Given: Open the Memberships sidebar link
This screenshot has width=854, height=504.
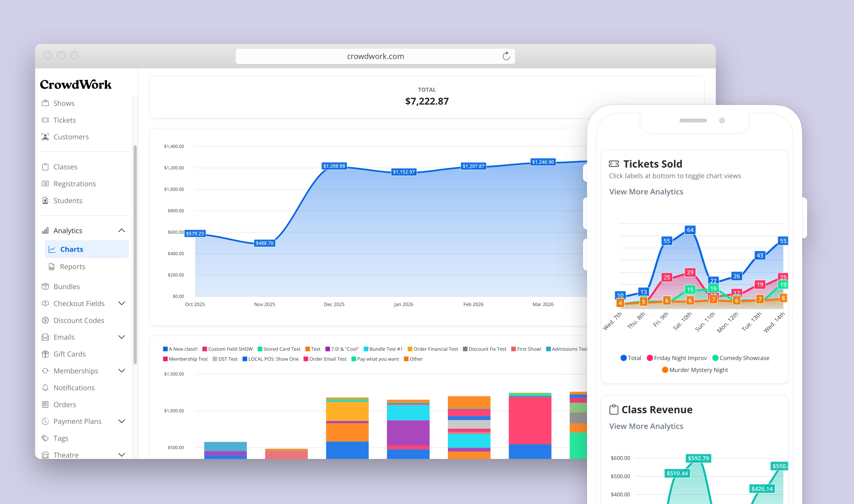Looking at the screenshot, I should (x=76, y=371).
